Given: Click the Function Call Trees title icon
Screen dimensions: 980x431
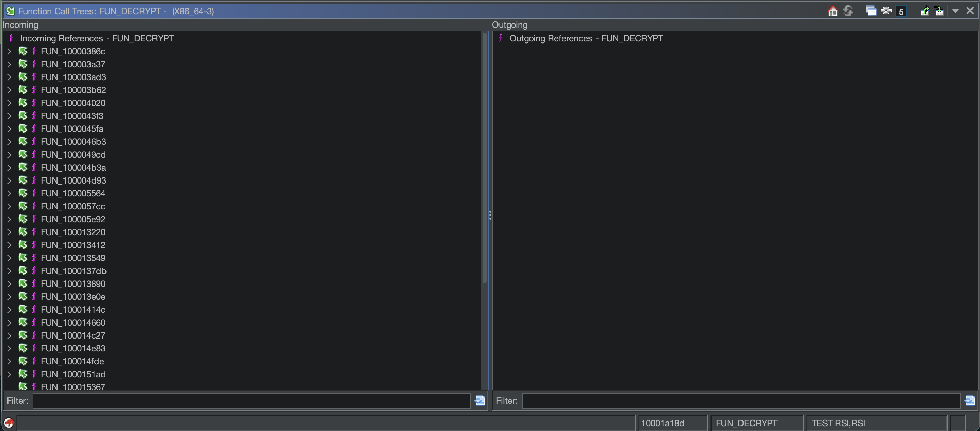Looking at the screenshot, I should (x=10, y=11).
